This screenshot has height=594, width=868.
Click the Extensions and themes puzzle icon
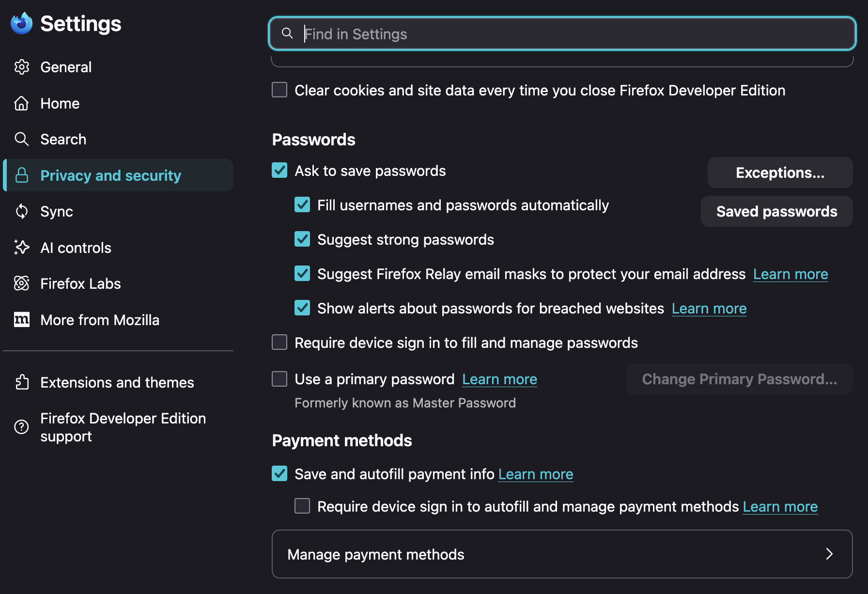coord(22,382)
